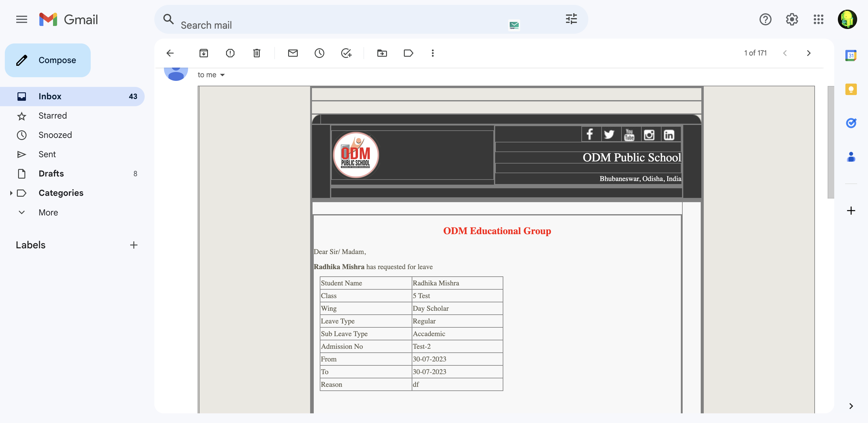Click the Compose button
The image size is (868, 423).
pyautogui.click(x=48, y=60)
